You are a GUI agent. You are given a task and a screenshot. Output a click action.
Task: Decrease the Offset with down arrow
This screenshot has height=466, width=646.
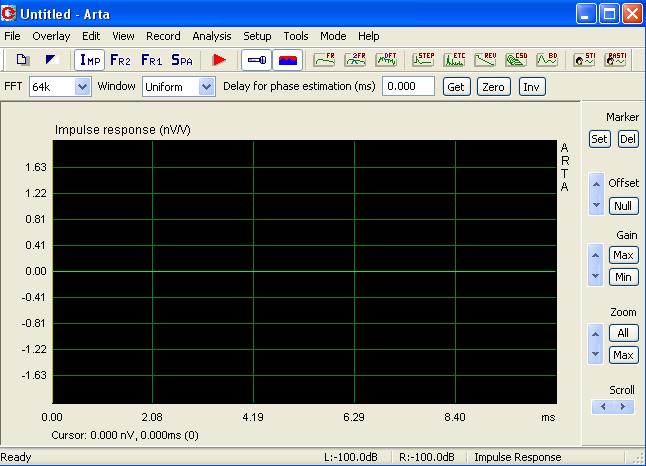[596, 205]
